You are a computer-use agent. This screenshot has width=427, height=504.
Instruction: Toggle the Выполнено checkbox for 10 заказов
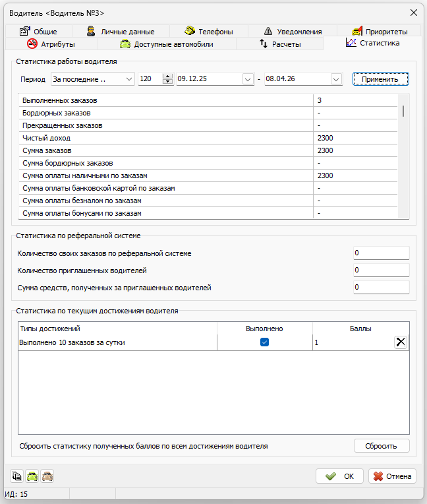[x=264, y=342]
